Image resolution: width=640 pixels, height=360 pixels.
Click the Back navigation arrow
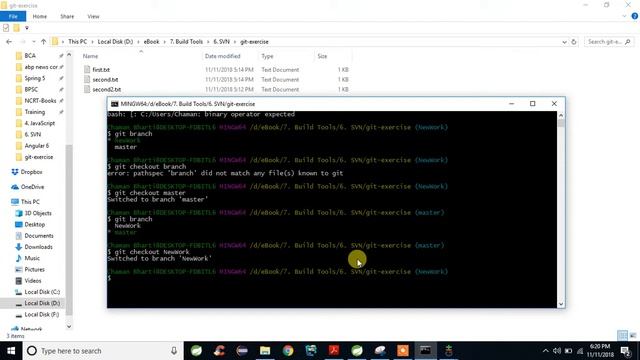(x=9, y=42)
